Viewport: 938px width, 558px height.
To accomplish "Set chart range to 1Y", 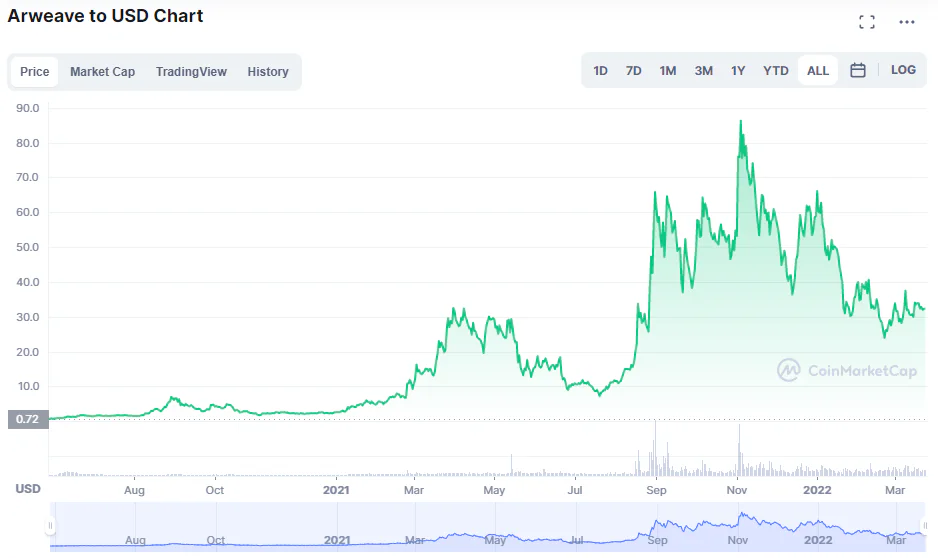I will (738, 71).
